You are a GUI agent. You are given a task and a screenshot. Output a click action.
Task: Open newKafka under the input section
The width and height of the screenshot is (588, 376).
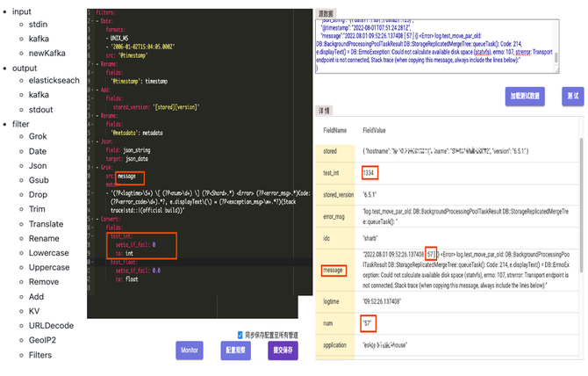(x=48, y=53)
